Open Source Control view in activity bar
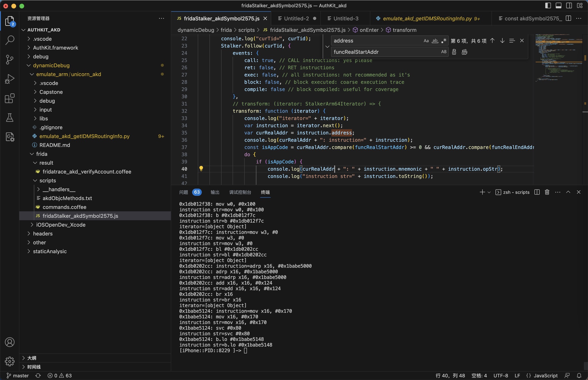The height and width of the screenshot is (380, 588). point(9,59)
